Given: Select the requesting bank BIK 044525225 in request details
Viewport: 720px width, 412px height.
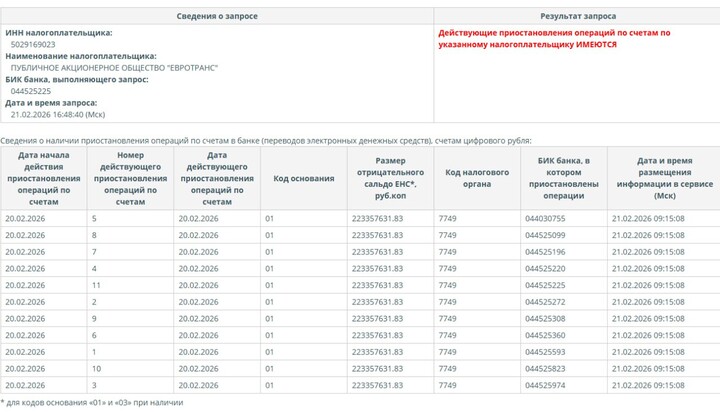Looking at the screenshot, I should [x=31, y=91].
